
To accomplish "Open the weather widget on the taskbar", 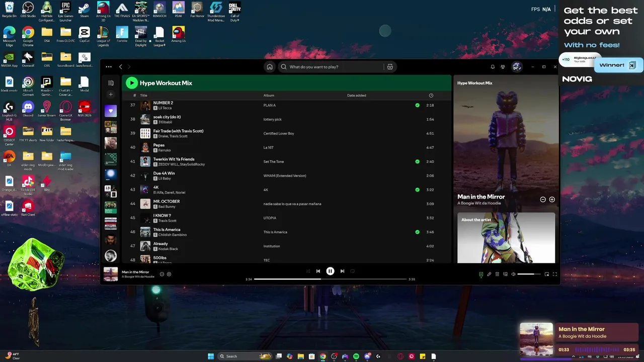I will [12, 356].
